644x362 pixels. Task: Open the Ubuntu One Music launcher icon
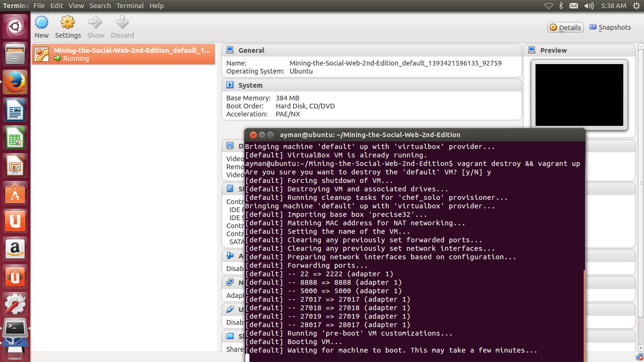(15, 277)
